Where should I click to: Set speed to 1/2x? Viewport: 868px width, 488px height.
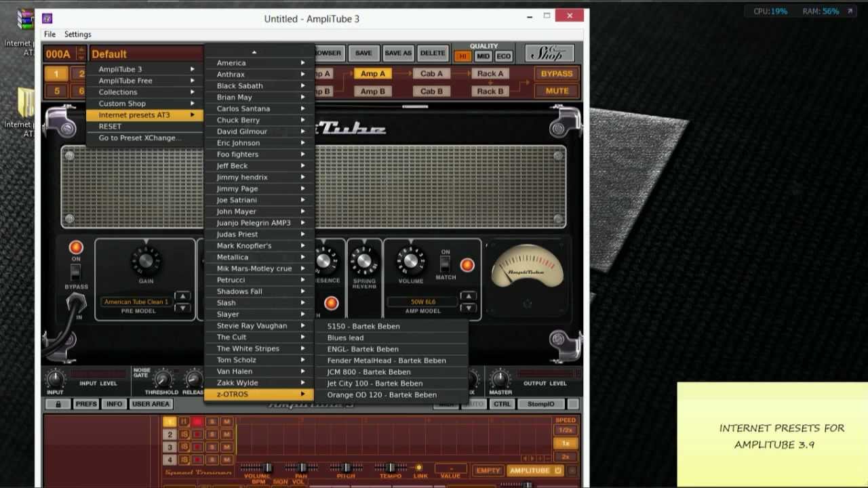tap(566, 430)
